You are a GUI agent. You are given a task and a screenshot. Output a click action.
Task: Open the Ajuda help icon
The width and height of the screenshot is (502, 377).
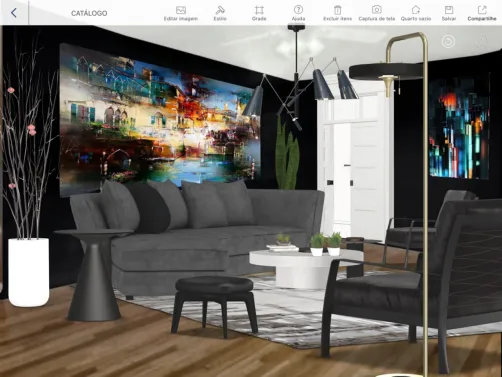pos(298,13)
